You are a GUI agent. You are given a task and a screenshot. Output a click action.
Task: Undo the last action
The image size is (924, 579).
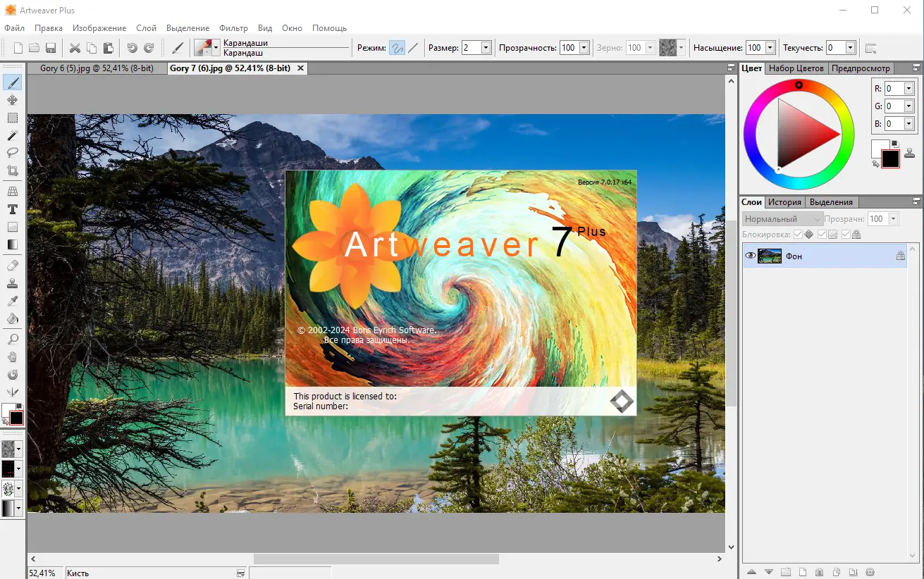132,48
